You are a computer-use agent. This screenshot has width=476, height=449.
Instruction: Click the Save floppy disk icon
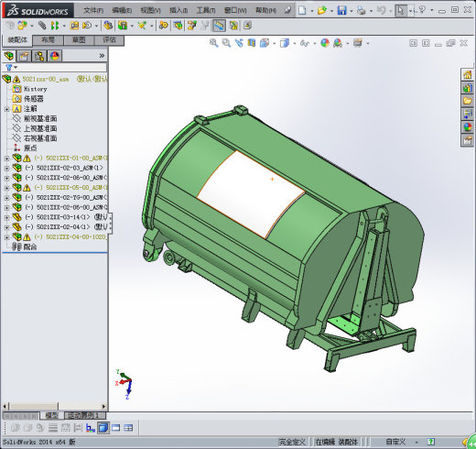pyautogui.click(x=342, y=10)
